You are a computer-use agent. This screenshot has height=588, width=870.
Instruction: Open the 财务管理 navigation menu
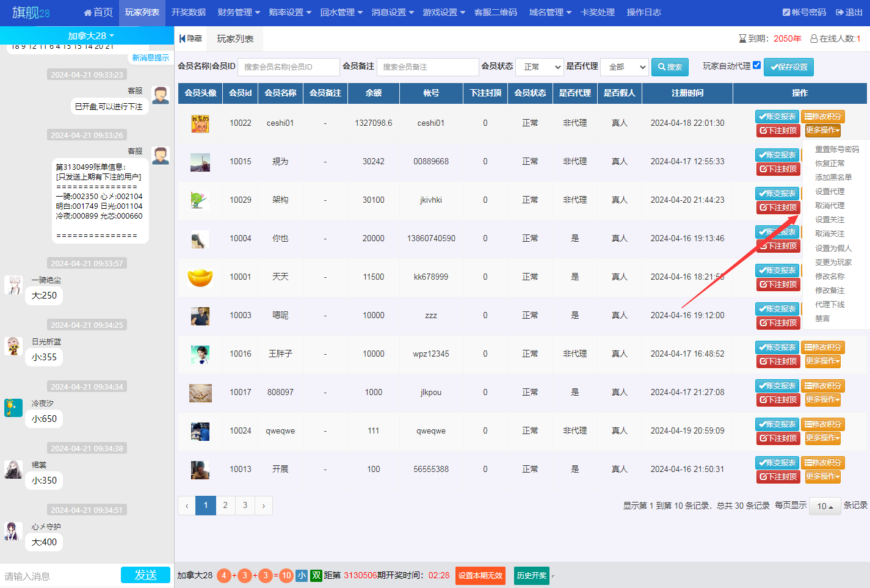point(238,12)
